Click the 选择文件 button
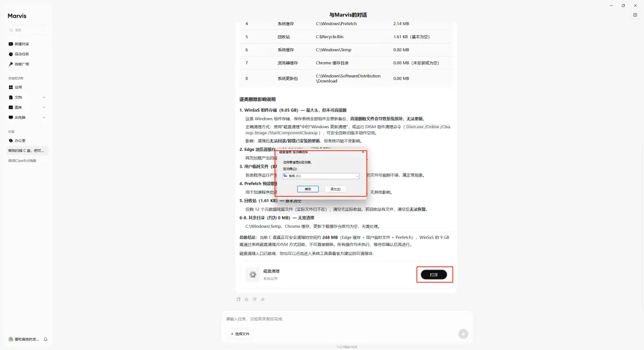This screenshot has height=350, width=644. (240, 334)
